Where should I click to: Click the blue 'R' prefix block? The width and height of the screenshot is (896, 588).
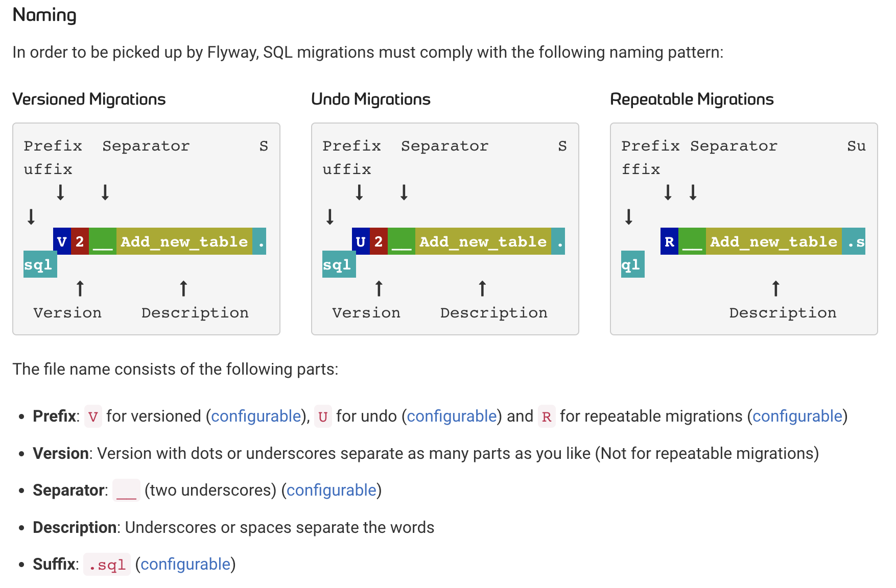coord(669,241)
